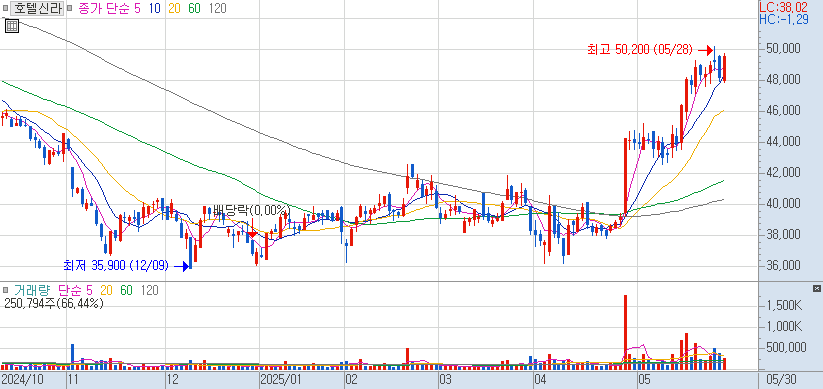Click the 배당락(0.00%) ex-dividend label
The height and width of the screenshot is (389, 823).
coord(251,211)
